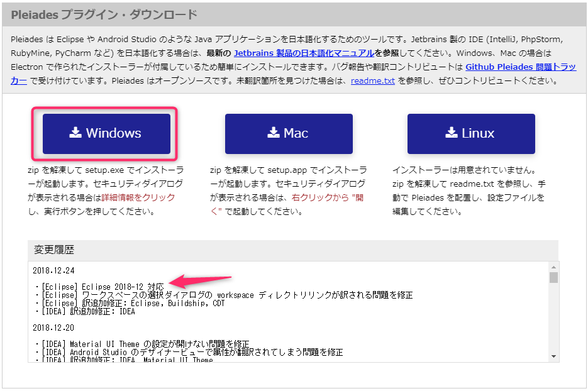Viewport: 588px width, 391px height.
Task: Click the Linux download button
Action: (471, 134)
